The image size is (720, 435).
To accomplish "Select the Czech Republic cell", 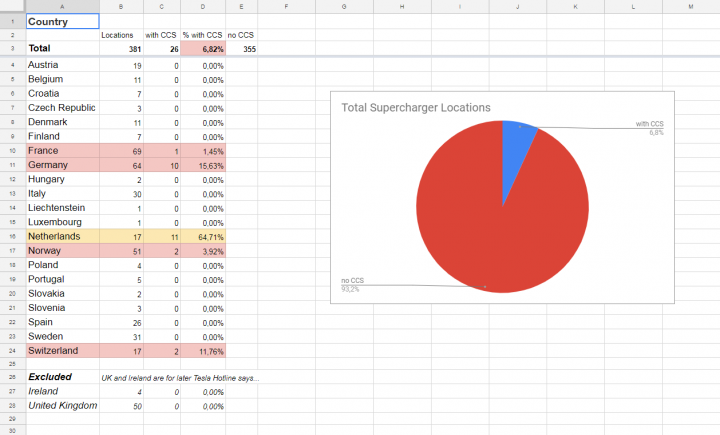I will tap(62, 107).
